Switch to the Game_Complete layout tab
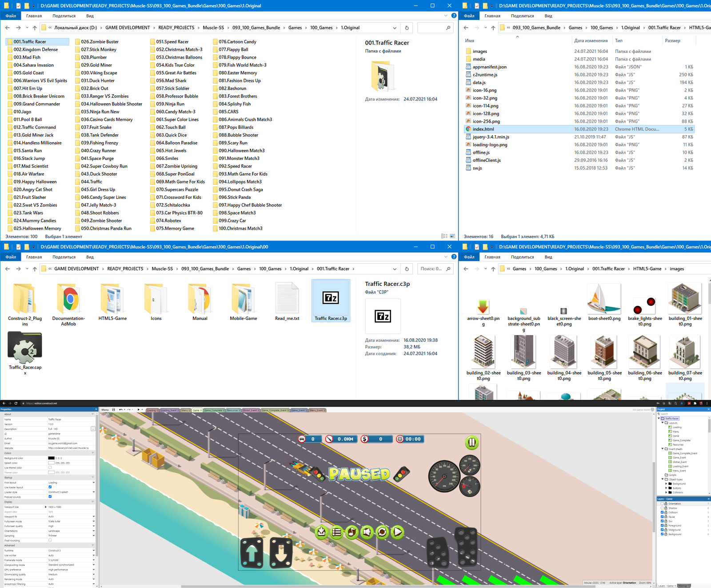711x588 pixels. point(213,410)
